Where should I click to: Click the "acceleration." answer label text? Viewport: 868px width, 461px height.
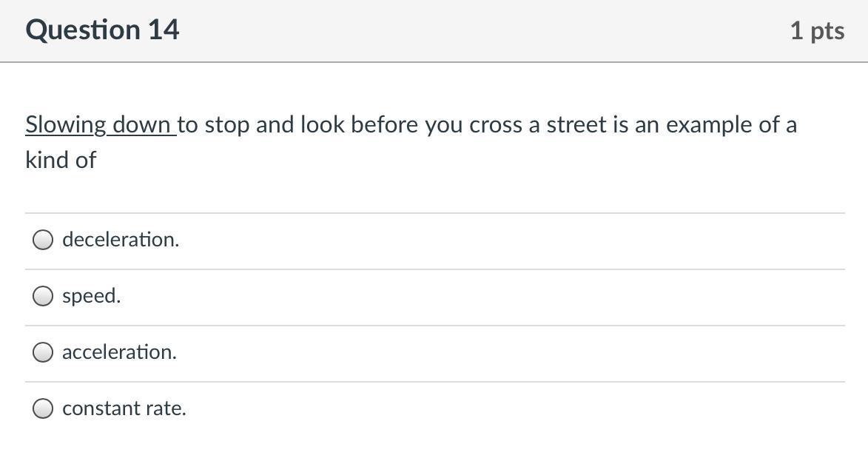pos(119,352)
